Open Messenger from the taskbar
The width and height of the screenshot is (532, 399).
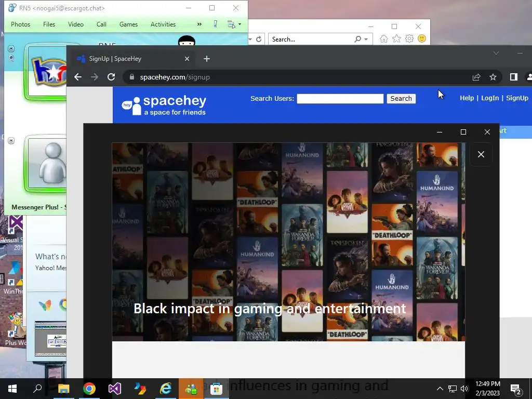point(191,389)
